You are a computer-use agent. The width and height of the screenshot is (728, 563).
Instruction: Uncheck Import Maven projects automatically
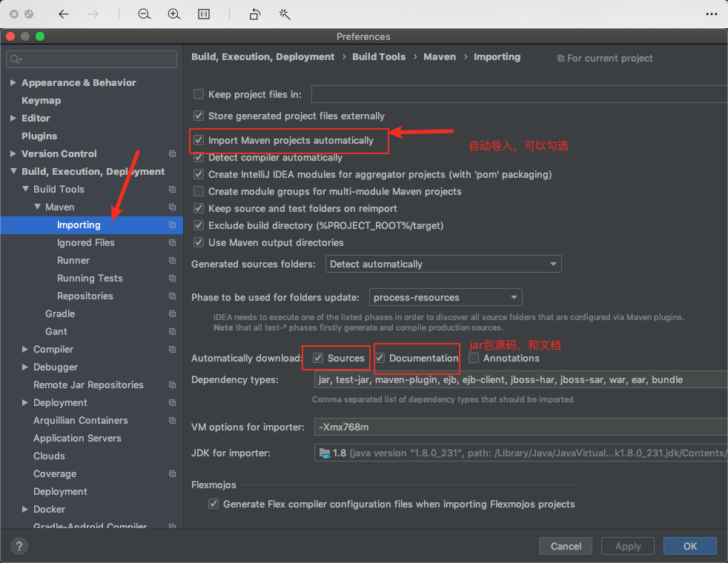point(199,140)
